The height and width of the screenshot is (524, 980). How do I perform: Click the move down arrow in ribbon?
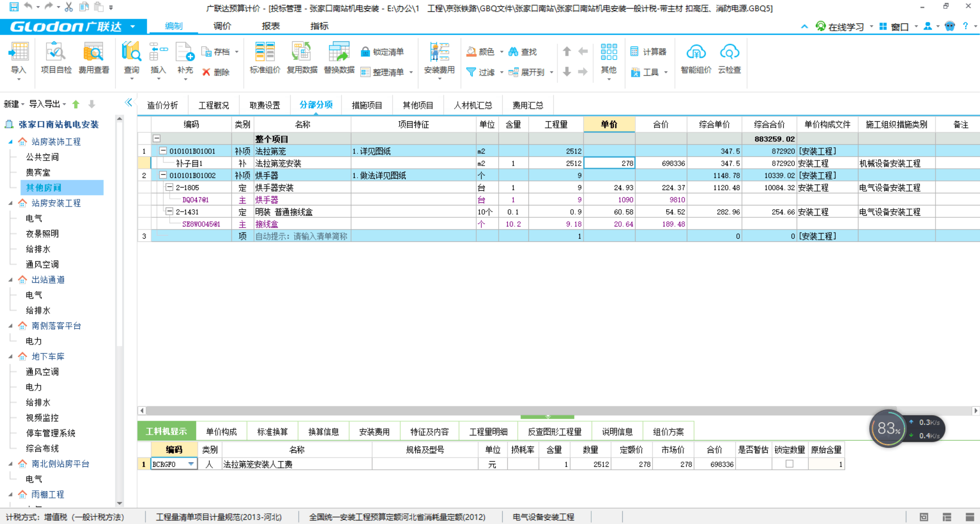coord(567,72)
